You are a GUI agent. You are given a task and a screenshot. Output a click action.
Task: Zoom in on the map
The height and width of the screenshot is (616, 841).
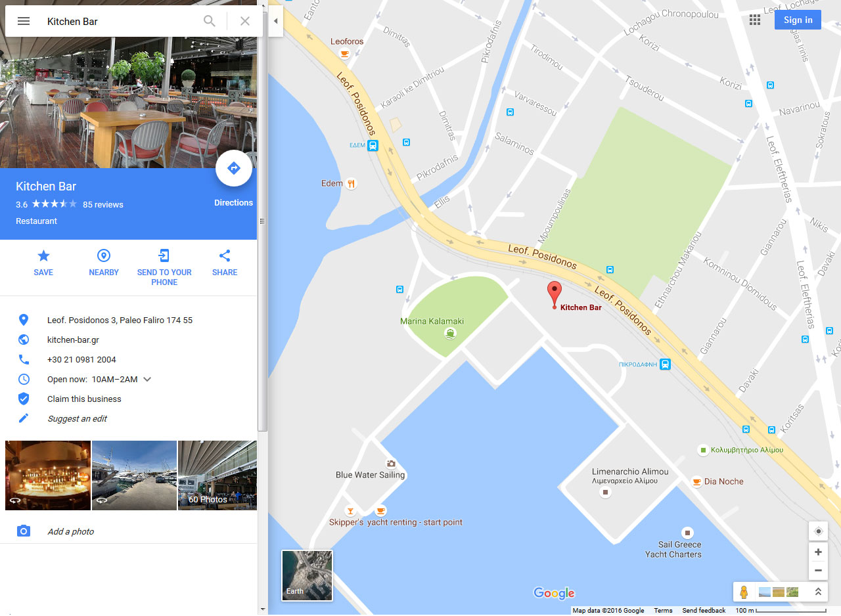pyautogui.click(x=818, y=552)
